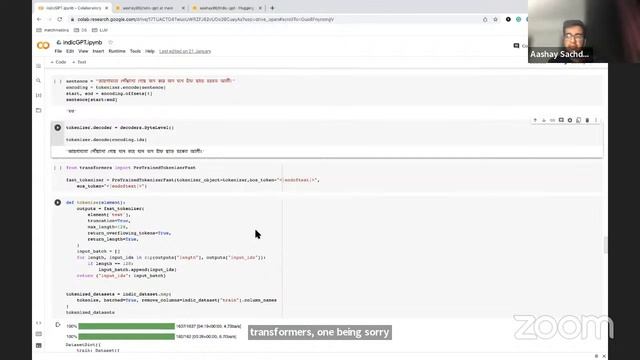Close the indicGPT Colaboratory tab
640x360 pixels.
(107, 8)
